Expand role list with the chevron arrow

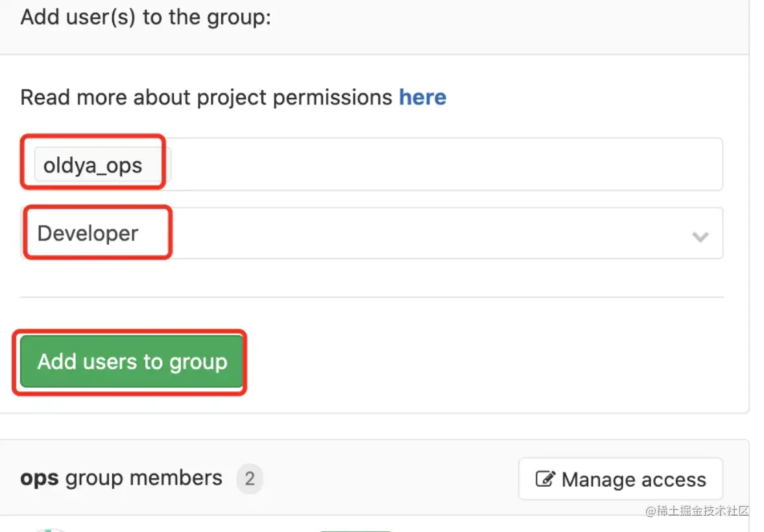point(700,237)
